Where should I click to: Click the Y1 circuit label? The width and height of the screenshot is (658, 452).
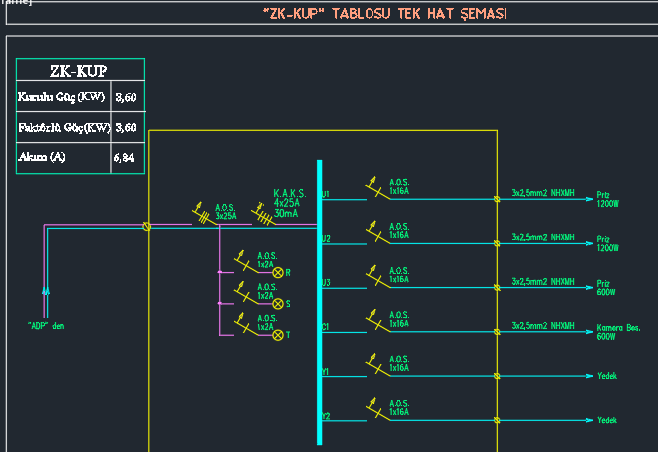326,371
